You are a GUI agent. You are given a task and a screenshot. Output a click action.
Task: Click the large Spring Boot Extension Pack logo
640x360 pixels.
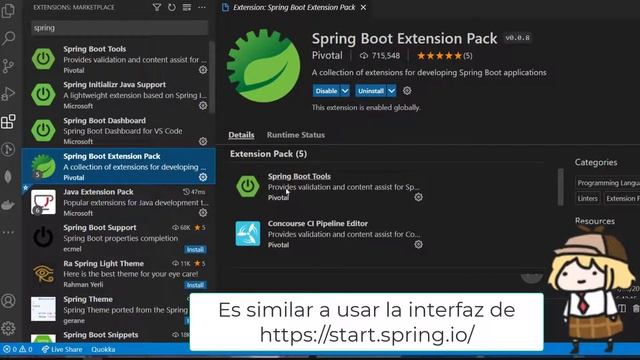[264, 65]
